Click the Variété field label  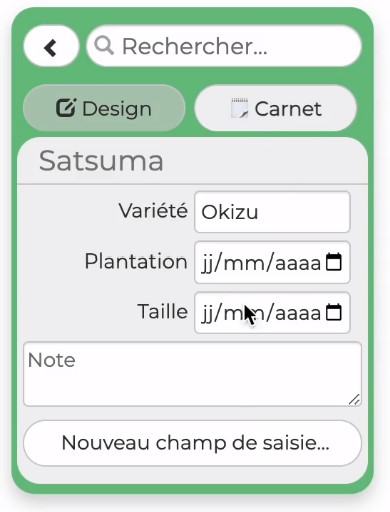(x=153, y=211)
